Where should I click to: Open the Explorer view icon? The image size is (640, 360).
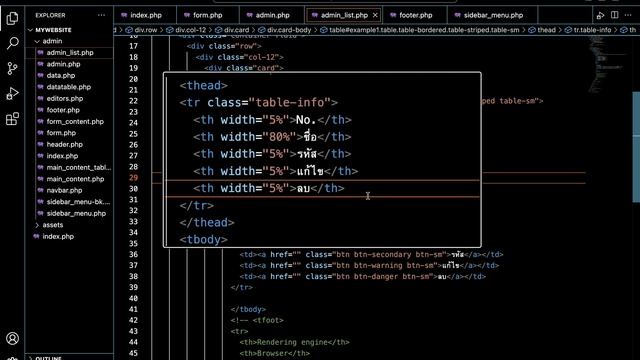tap(12, 18)
